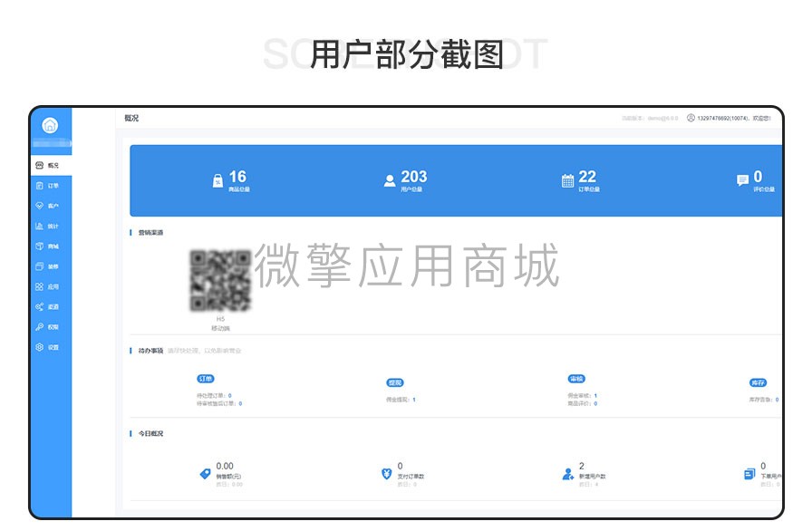The image size is (812, 531).
Task: Open the 设置 settings gear item
Action: click(x=51, y=347)
